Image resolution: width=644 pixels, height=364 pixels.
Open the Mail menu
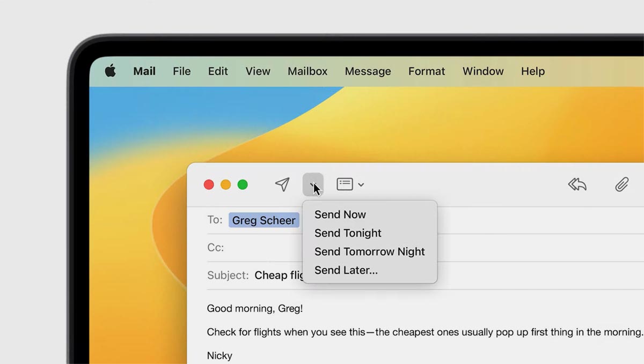(144, 71)
